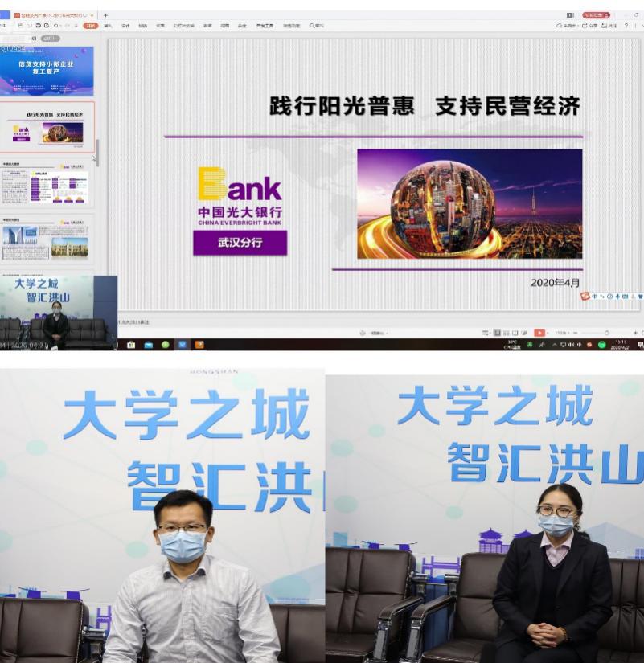Open the 开始 (Home) ribbon tab
This screenshot has height=663, width=644.
point(90,26)
